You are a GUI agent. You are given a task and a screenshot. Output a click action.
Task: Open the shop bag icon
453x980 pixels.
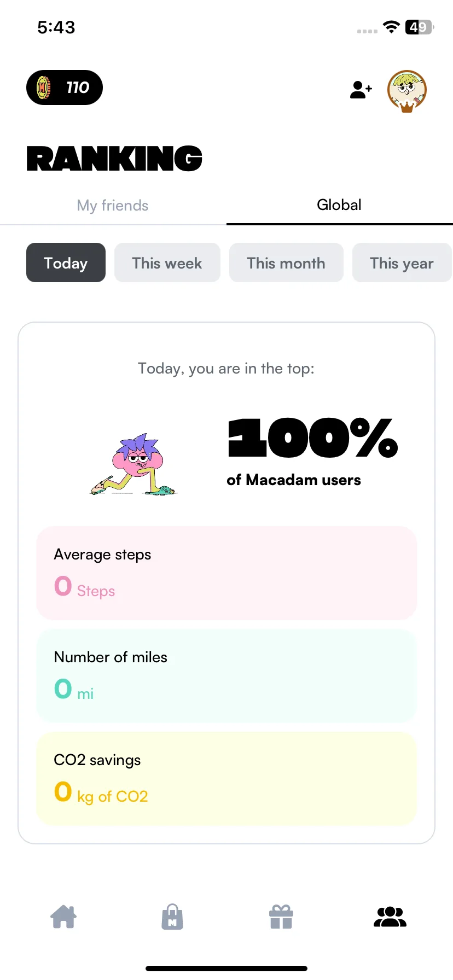tap(172, 917)
